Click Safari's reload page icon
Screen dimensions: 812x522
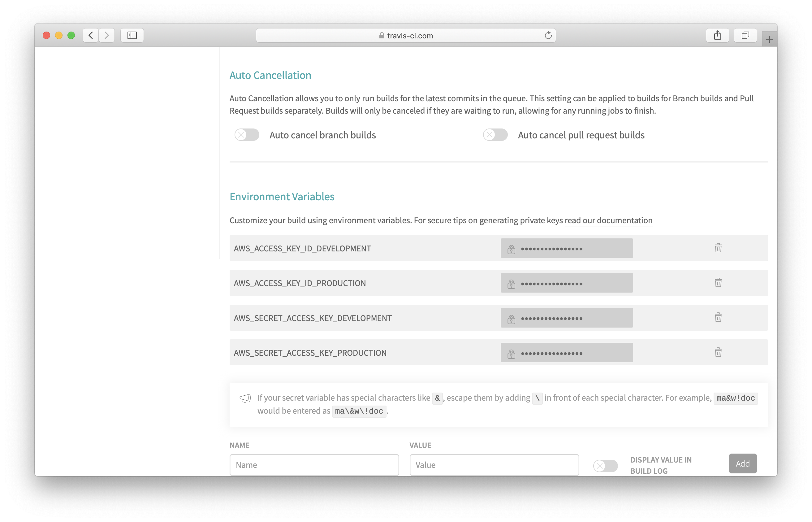[x=548, y=35]
